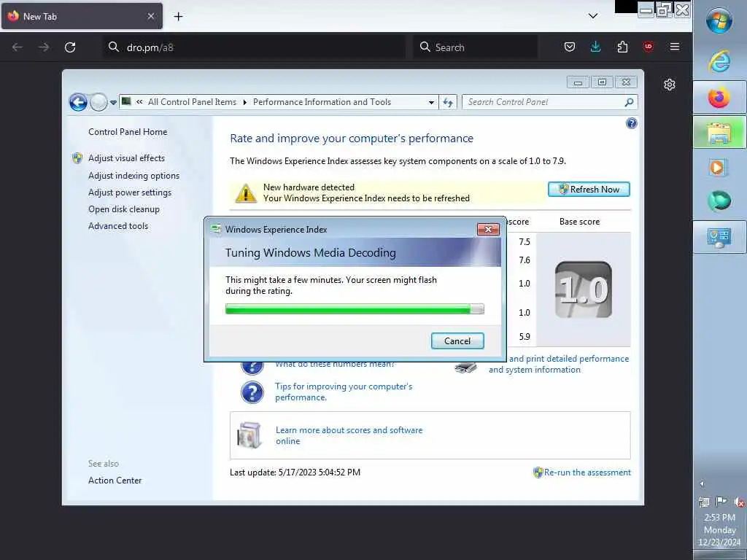Select Firefox taskbar icon
The height and width of the screenshot is (560, 747).
click(719, 98)
